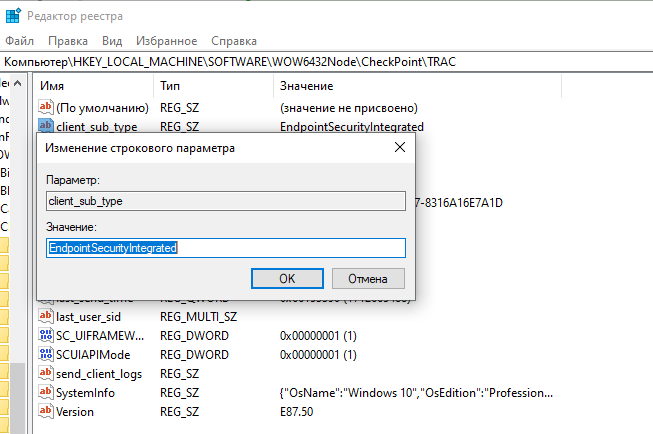Image resolution: width=653 pixels, height=434 pixels.
Task: Click the SC_UIFRAMEW... DWORD value icon
Action: pos(45,335)
